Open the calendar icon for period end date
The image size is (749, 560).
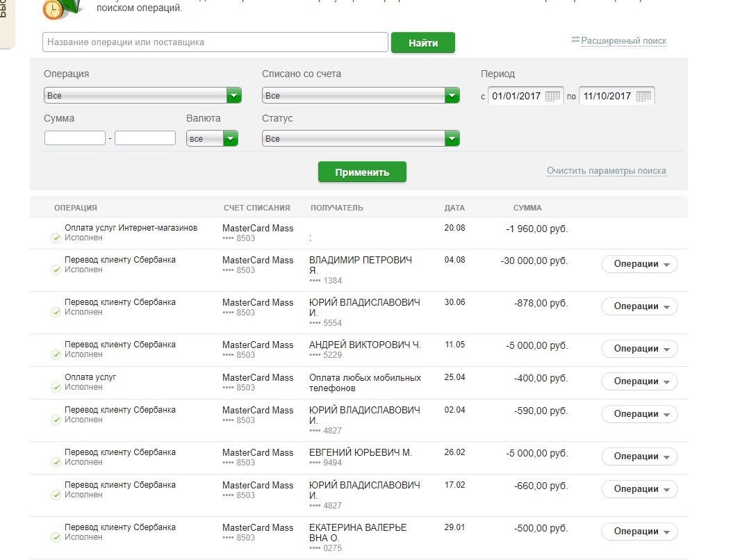pos(643,97)
